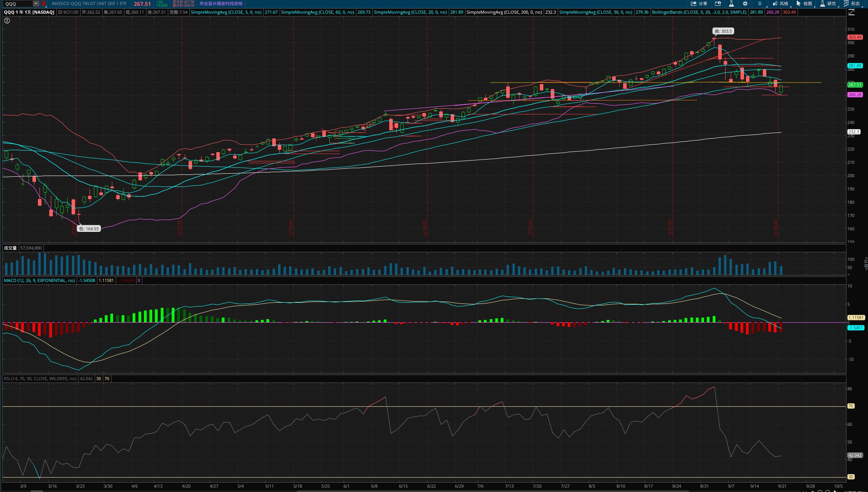The width and height of the screenshot is (868, 492).
Task: Click the news/info panel icon beside Share
Action: tap(718, 4)
